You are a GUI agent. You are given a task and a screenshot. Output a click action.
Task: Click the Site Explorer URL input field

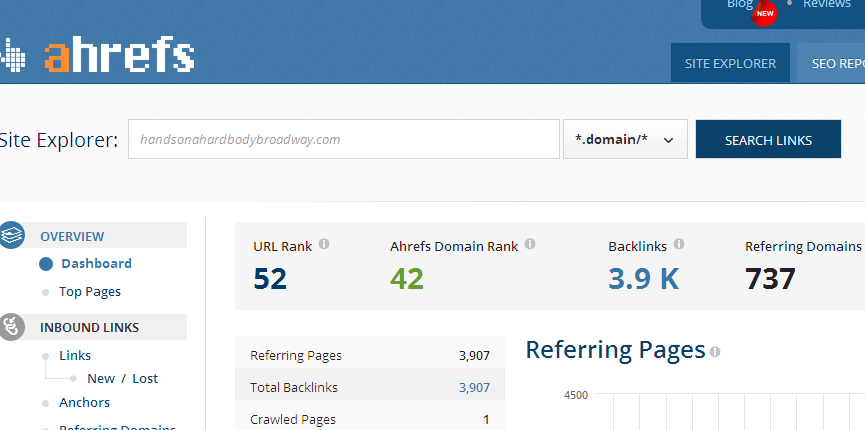point(344,139)
